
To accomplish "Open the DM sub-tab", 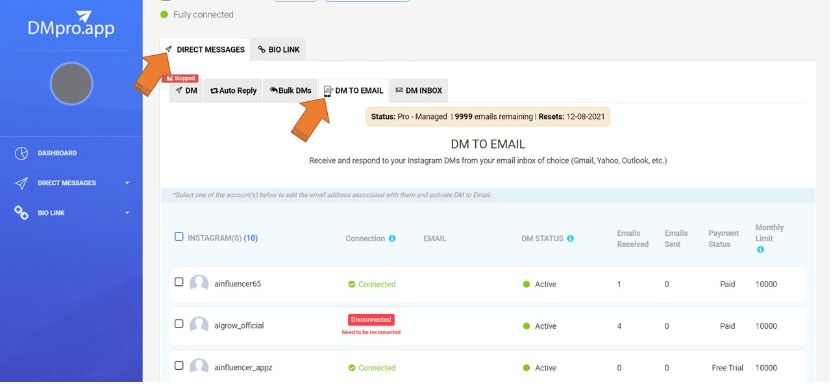I will (x=186, y=90).
